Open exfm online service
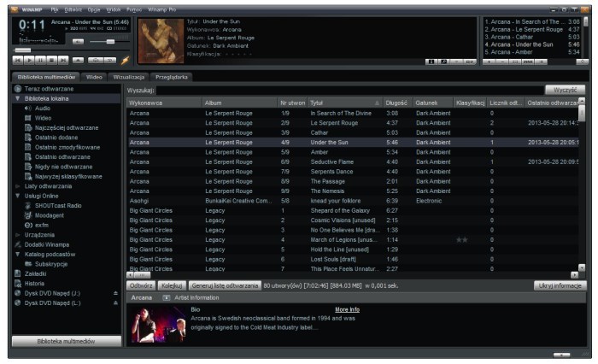Image resolution: width=598 pixels, height=364 pixels. [x=42, y=225]
